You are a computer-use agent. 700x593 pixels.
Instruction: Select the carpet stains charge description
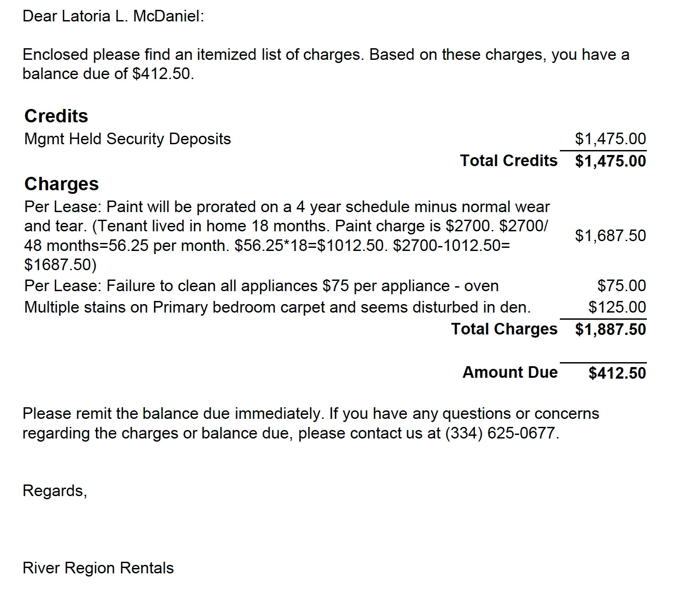pos(278,307)
